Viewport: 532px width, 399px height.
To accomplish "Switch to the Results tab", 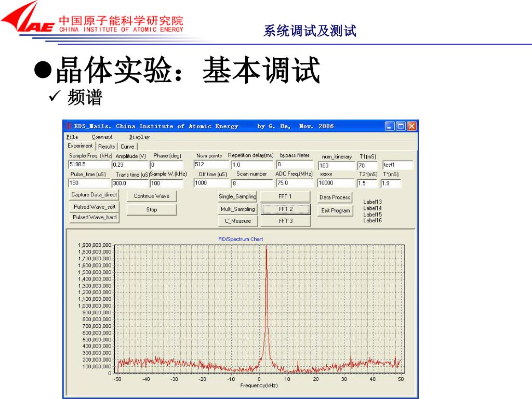I will (107, 147).
